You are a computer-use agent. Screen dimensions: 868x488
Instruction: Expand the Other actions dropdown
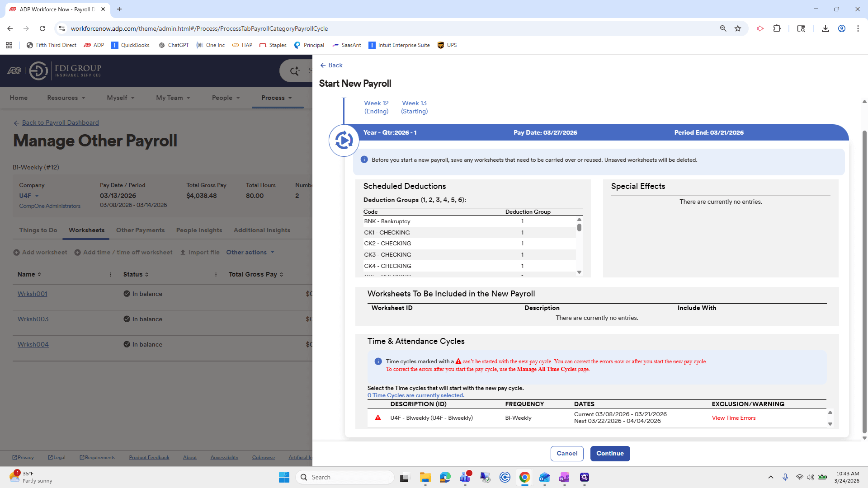coord(250,252)
